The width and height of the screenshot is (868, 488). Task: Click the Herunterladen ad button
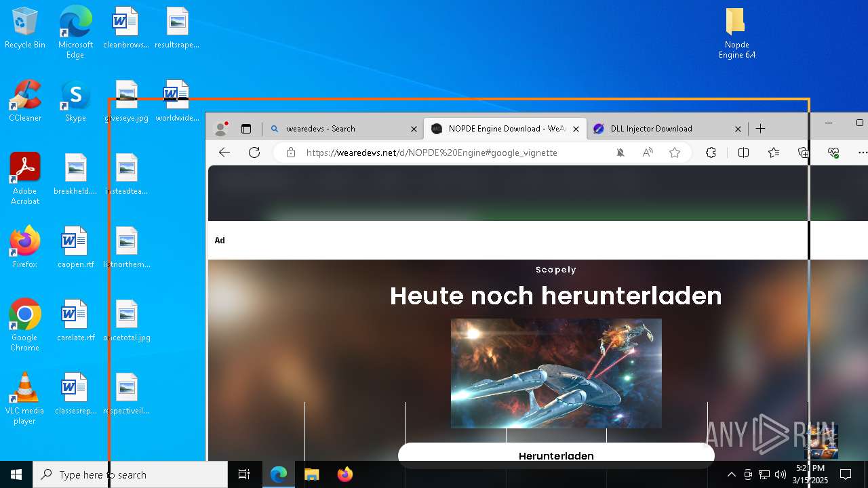click(556, 455)
